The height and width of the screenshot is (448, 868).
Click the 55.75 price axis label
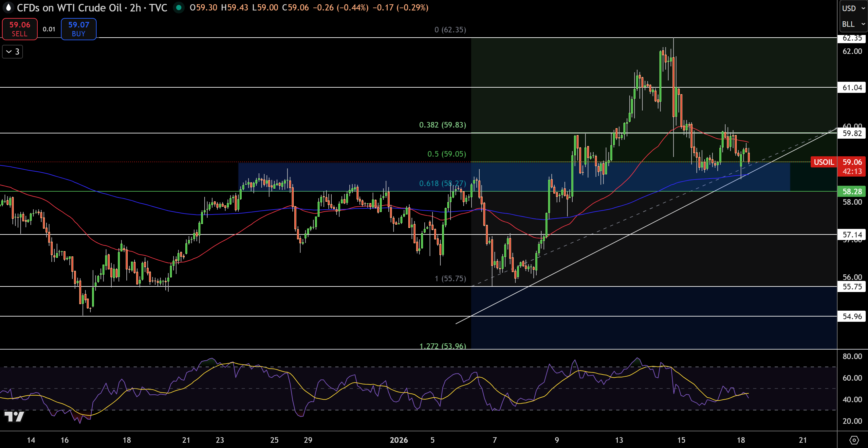pyautogui.click(x=852, y=286)
